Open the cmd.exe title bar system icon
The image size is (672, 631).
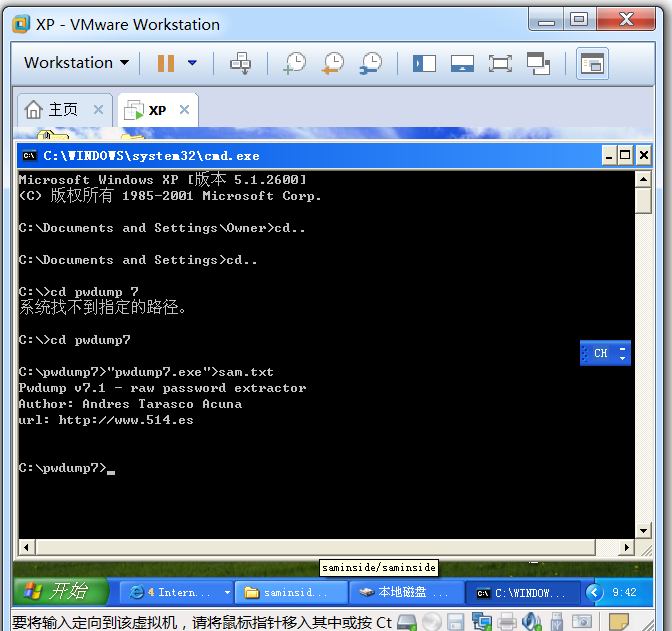point(29,155)
